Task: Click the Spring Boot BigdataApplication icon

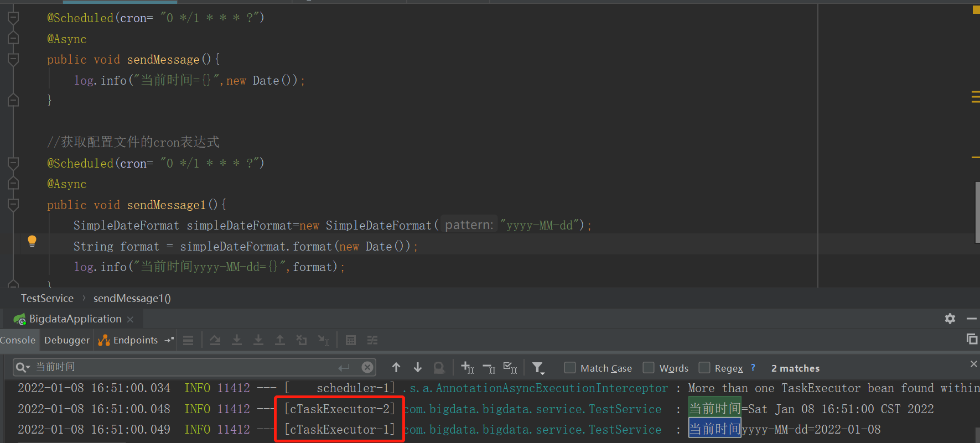Action: 19,319
